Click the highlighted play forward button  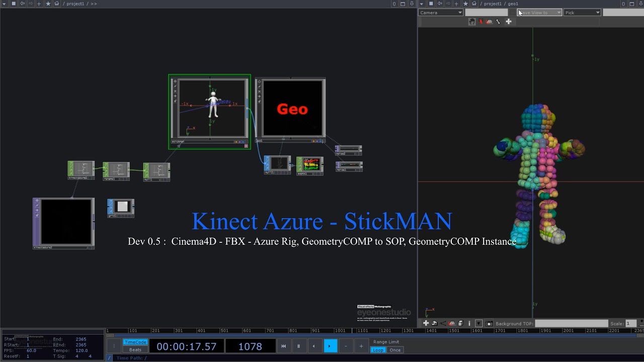click(x=330, y=346)
